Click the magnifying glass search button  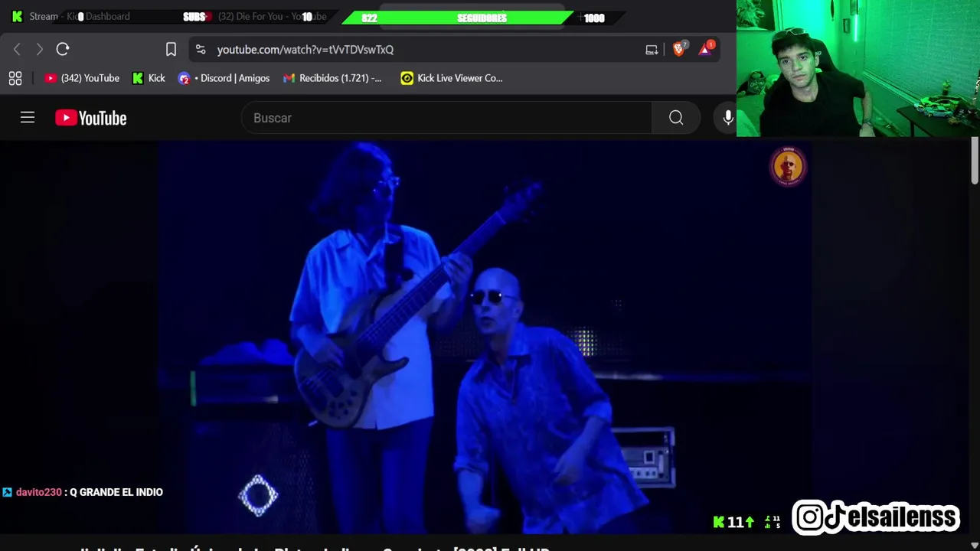(676, 118)
